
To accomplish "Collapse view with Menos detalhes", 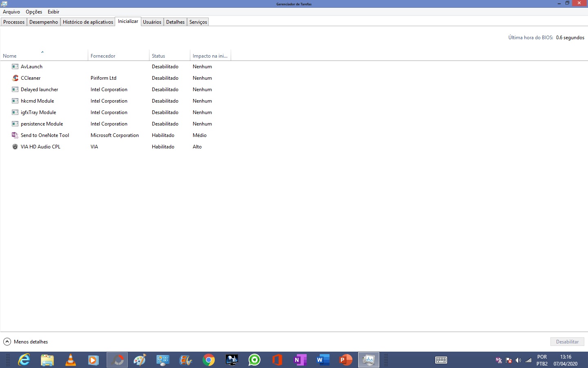I will [x=26, y=342].
